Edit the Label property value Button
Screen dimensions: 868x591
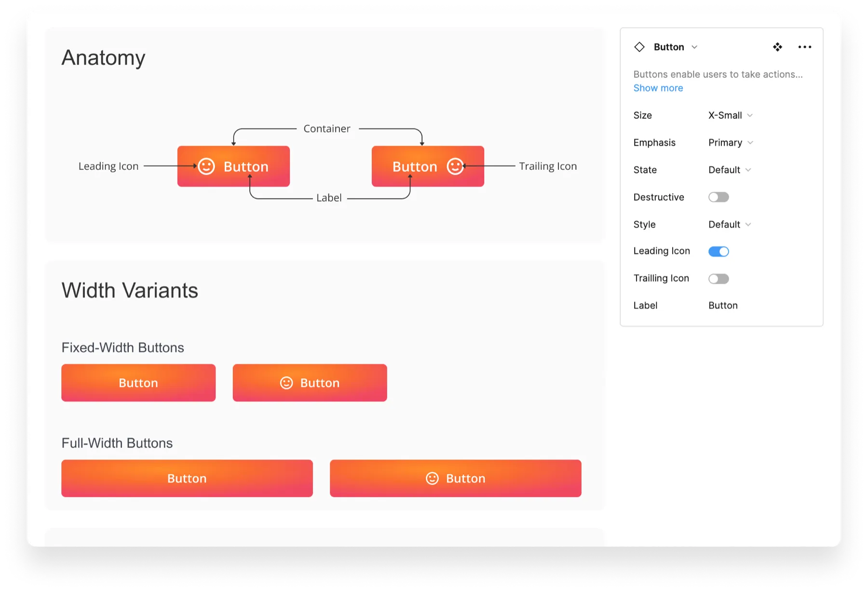pyautogui.click(x=723, y=305)
